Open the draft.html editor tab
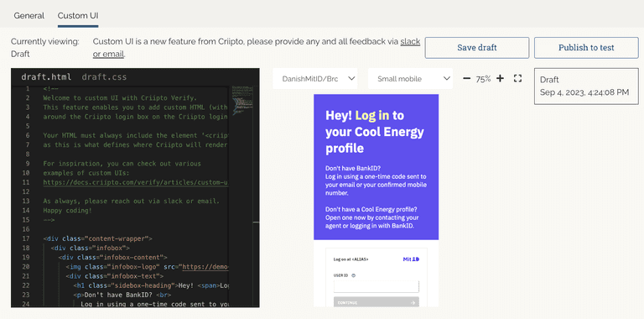Image resolution: width=644 pixels, height=319 pixels. tap(46, 77)
